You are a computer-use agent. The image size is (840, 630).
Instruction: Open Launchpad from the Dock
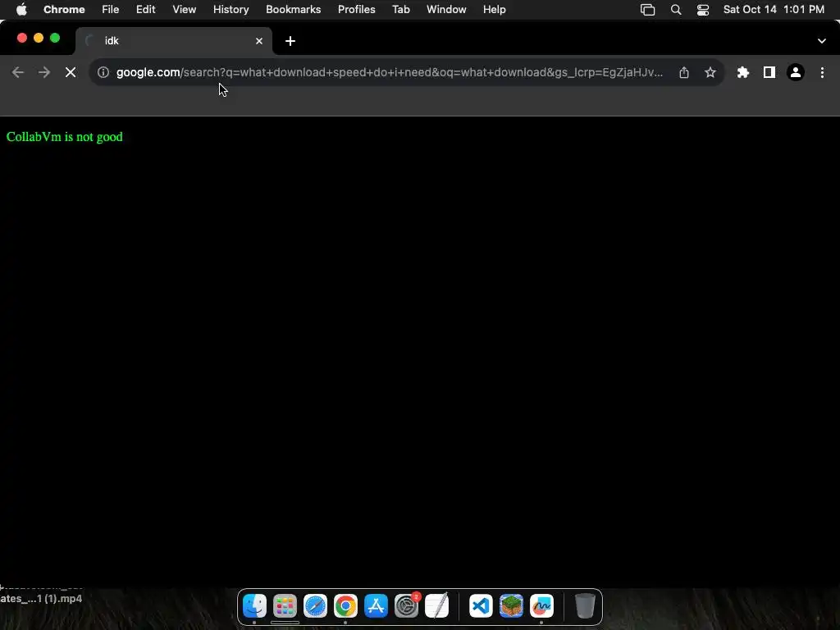click(285, 606)
